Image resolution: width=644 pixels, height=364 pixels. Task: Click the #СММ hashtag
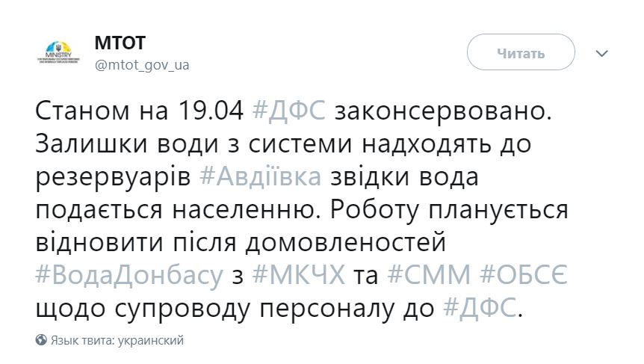point(428,276)
